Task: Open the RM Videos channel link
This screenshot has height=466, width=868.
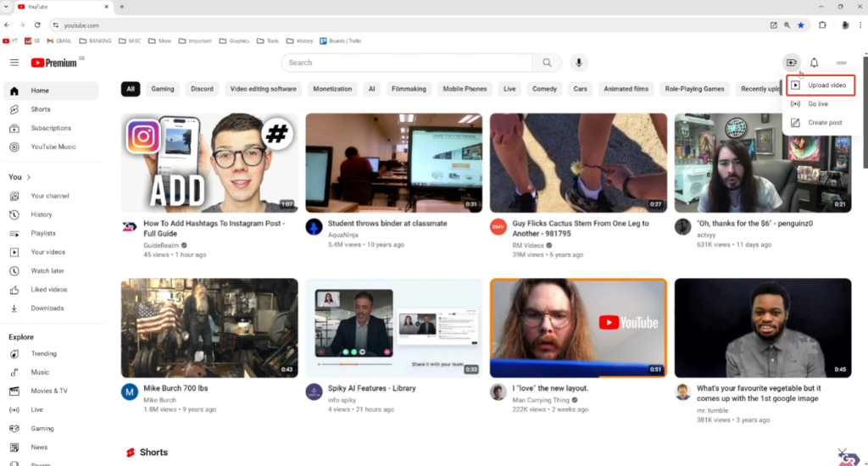Action: tap(528, 245)
